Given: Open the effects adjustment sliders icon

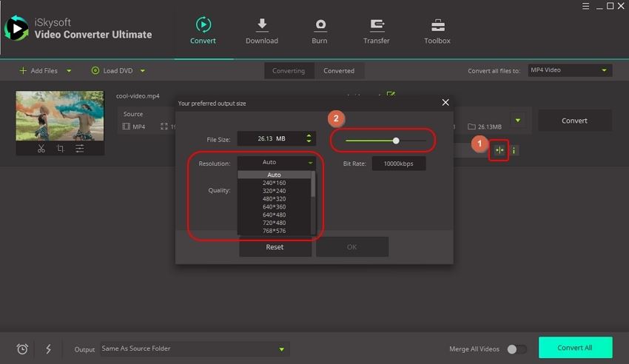Looking at the screenshot, I should pyautogui.click(x=79, y=149).
